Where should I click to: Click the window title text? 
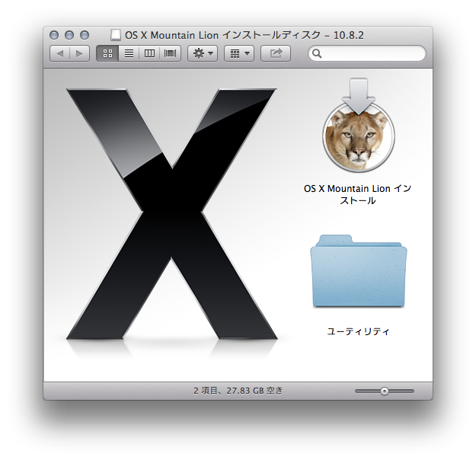[244, 35]
